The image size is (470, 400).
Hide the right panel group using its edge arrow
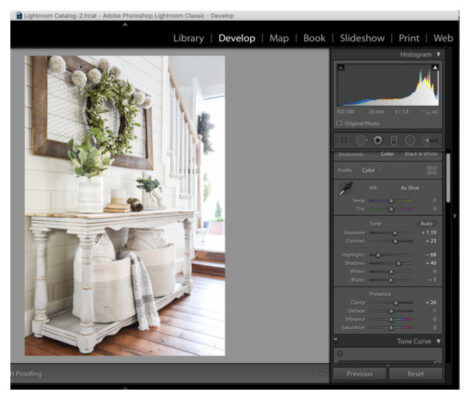(x=455, y=216)
